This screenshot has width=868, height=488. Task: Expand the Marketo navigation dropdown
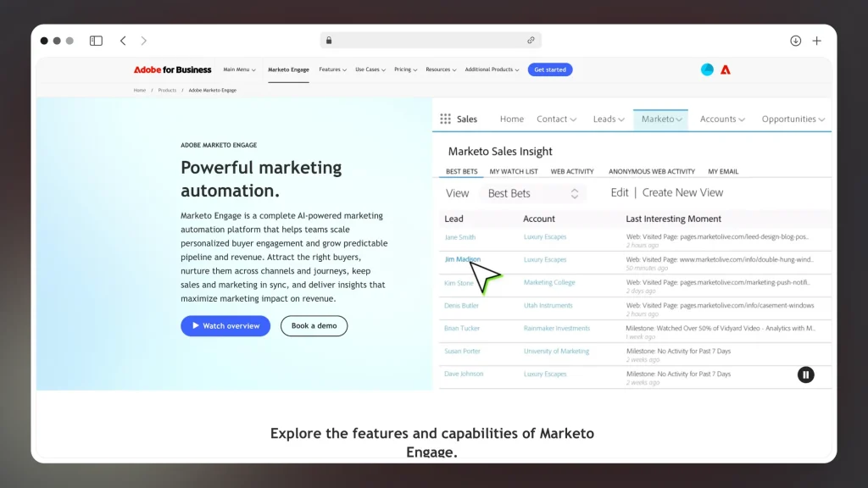point(661,119)
